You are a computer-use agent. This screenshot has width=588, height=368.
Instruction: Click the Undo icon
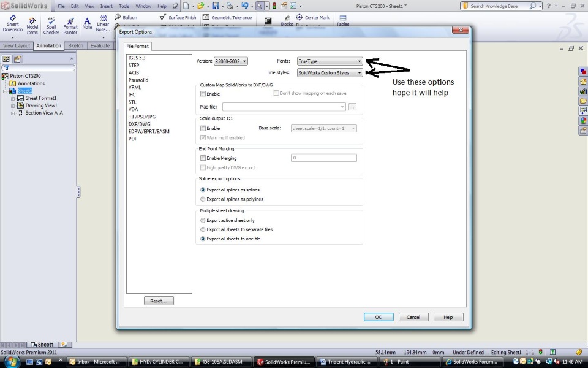(x=245, y=6)
